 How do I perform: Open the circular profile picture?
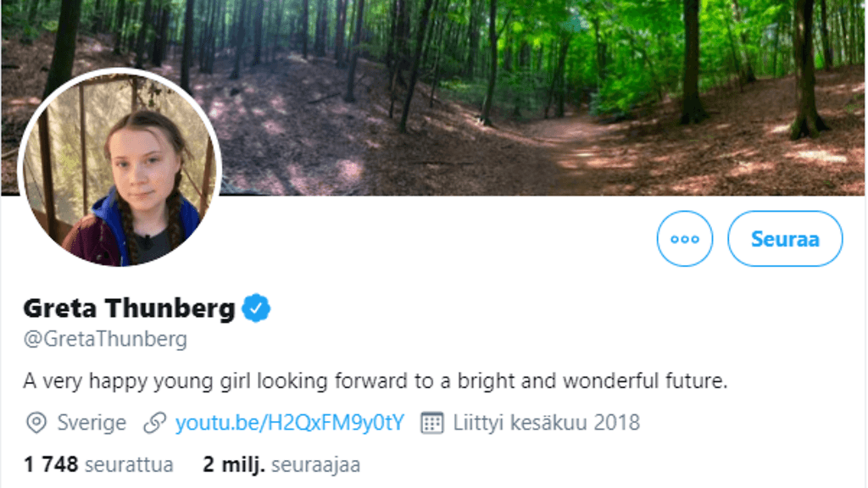[x=120, y=169]
